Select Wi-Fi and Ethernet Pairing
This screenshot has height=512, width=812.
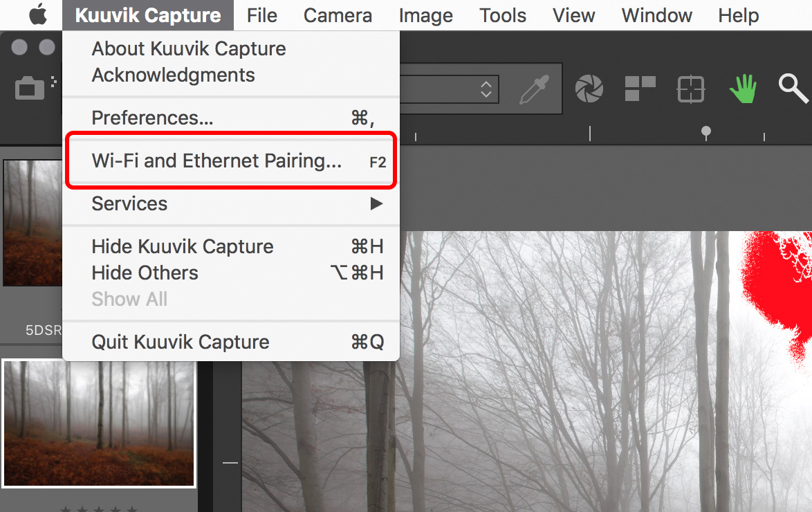coord(231,161)
